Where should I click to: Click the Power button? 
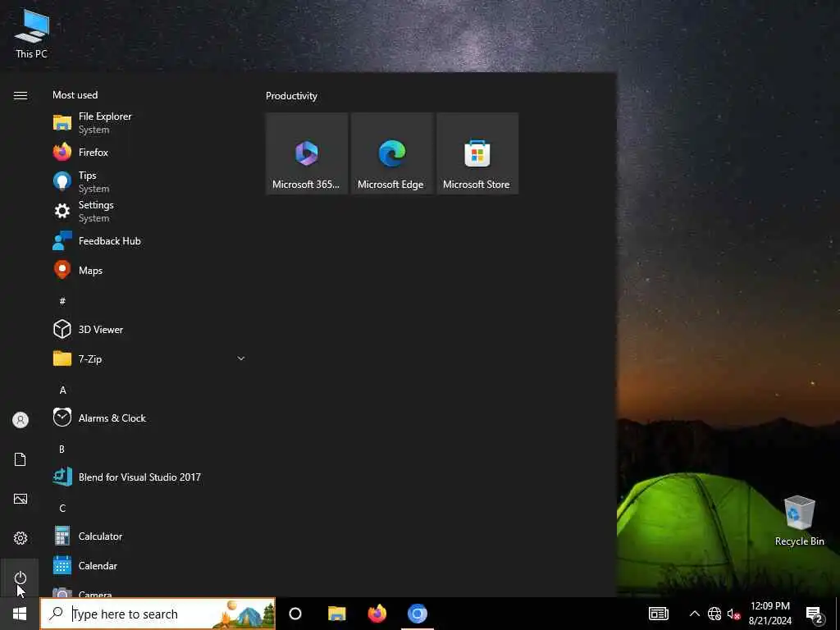tap(21, 577)
